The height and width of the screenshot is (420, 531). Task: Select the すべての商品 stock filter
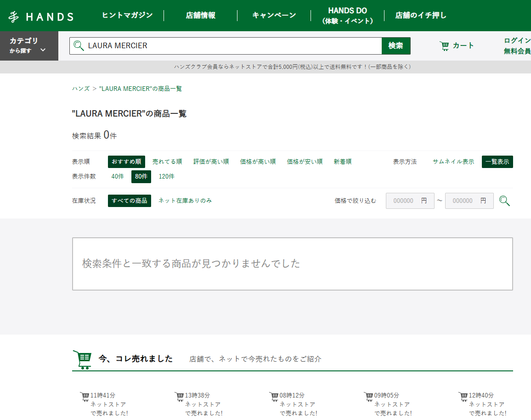pos(130,201)
